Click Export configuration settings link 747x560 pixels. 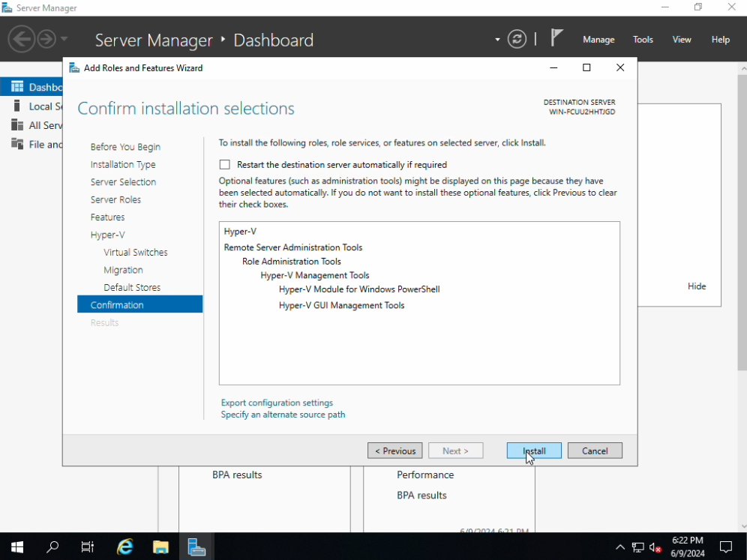coord(277,403)
